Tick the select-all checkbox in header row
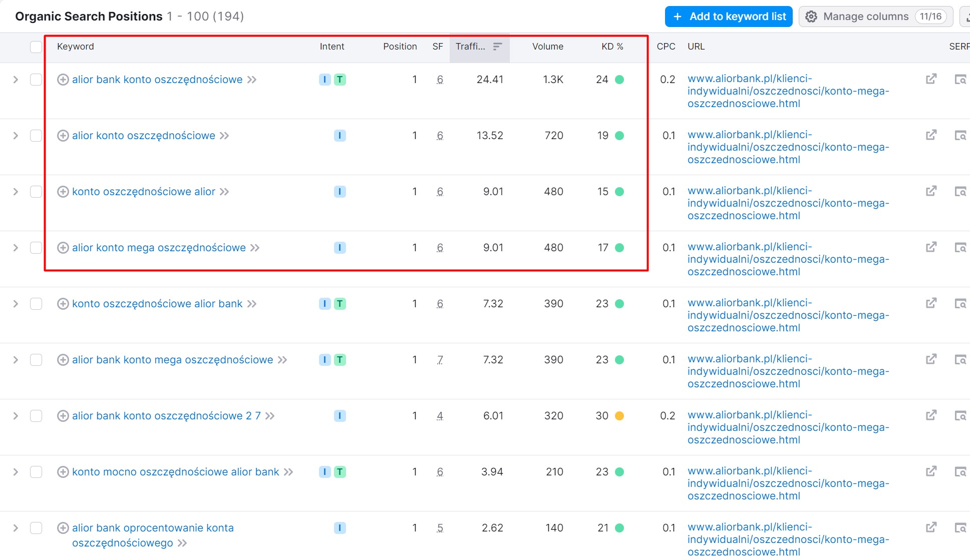 pyautogui.click(x=36, y=47)
